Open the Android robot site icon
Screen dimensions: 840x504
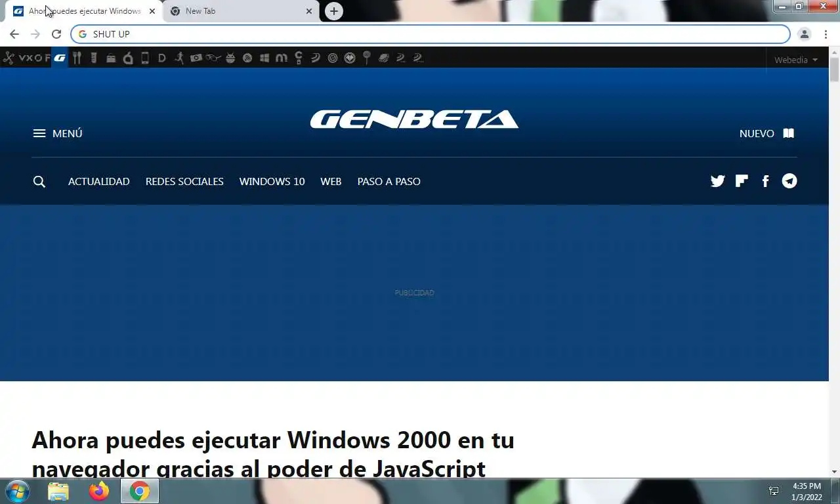(x=230, y=58)
